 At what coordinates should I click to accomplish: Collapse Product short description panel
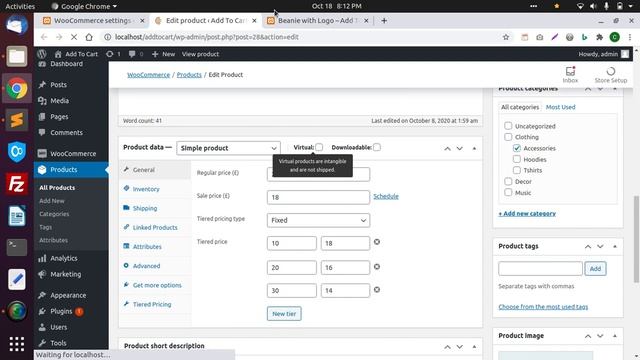click(474, 346)
